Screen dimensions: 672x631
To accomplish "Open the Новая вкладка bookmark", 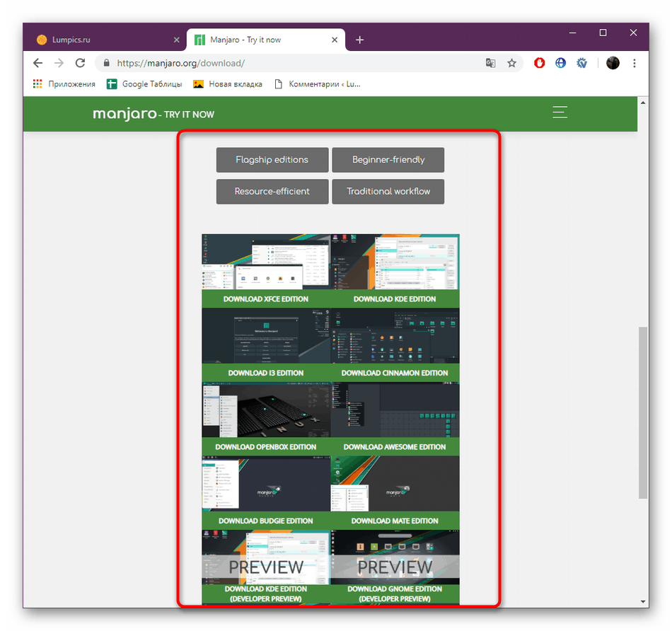I will click(x=228, y=84).
